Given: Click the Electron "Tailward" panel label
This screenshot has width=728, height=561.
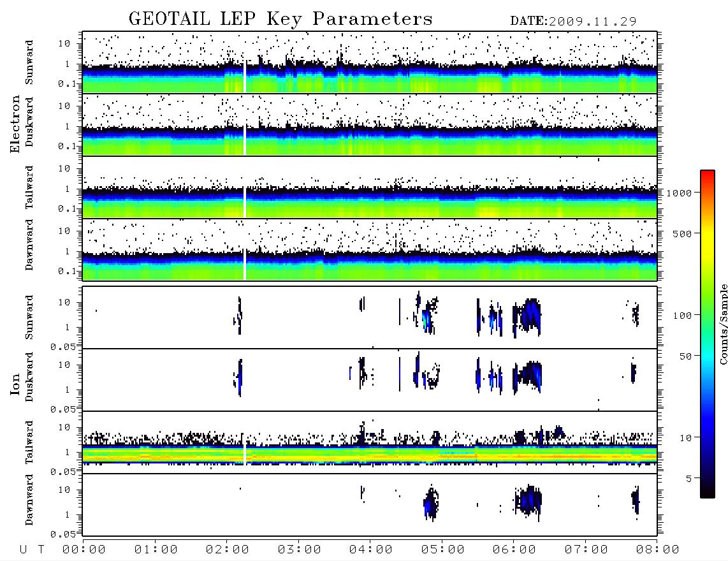Looking at the screenshot, I should click(29, 187).
